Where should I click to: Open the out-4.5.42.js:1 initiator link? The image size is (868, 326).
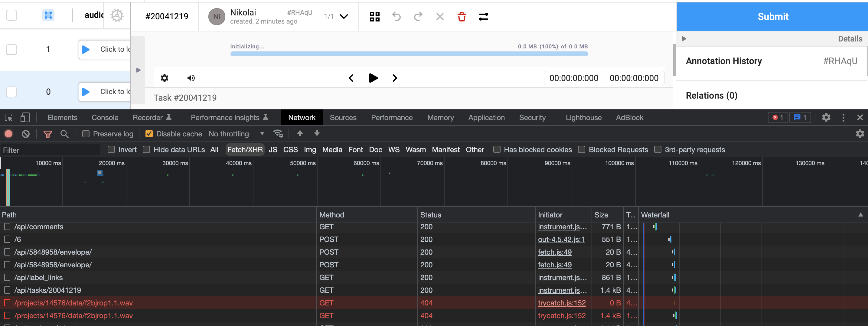point(561,240)
